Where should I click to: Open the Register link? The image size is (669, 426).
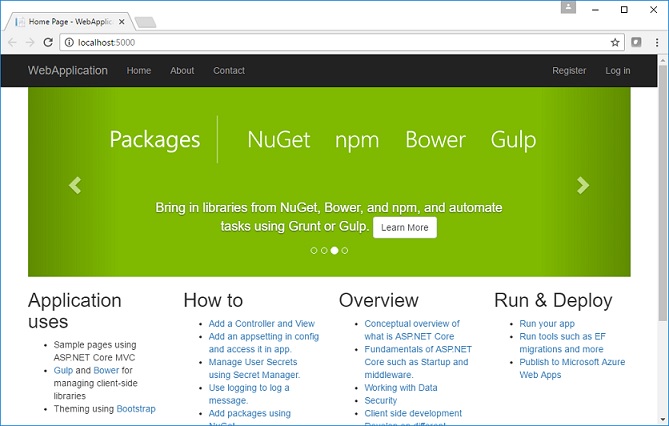pos(569,71)
